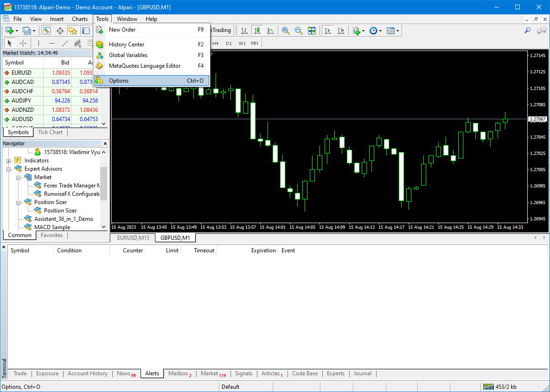Image resolution: width=550 pixels, height=392 pixels.
Task: Click the connection status bars icon
Action: (x=488, y=387)
